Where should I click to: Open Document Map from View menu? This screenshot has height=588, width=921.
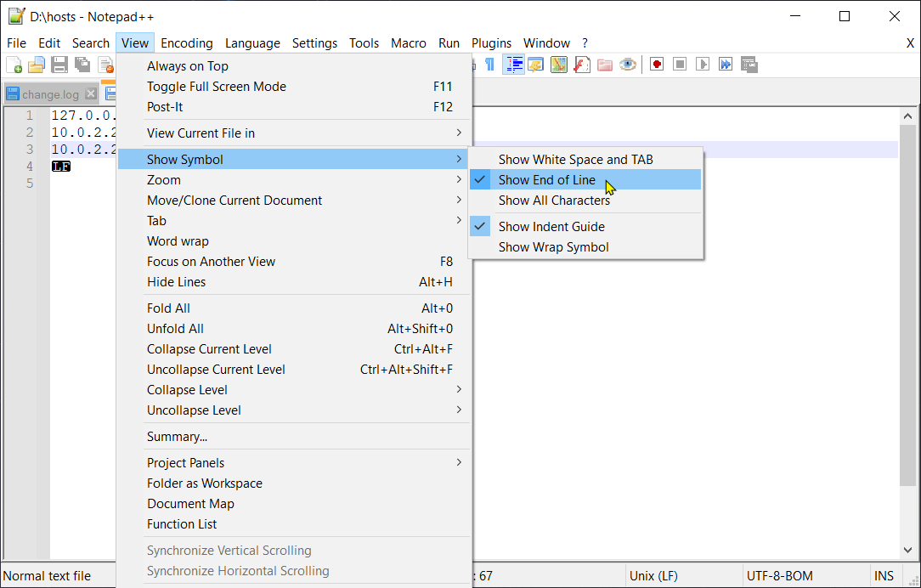coord(294,504)
